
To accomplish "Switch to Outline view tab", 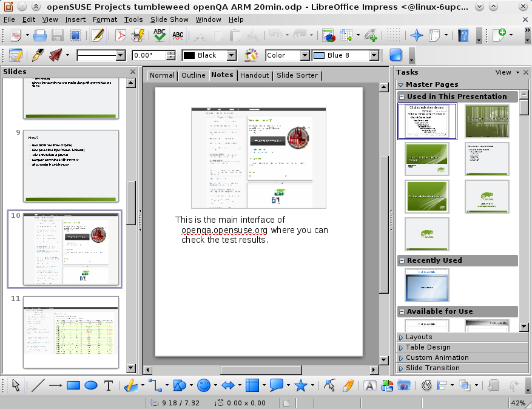I will pyautogui.click(x=194, y=75).
